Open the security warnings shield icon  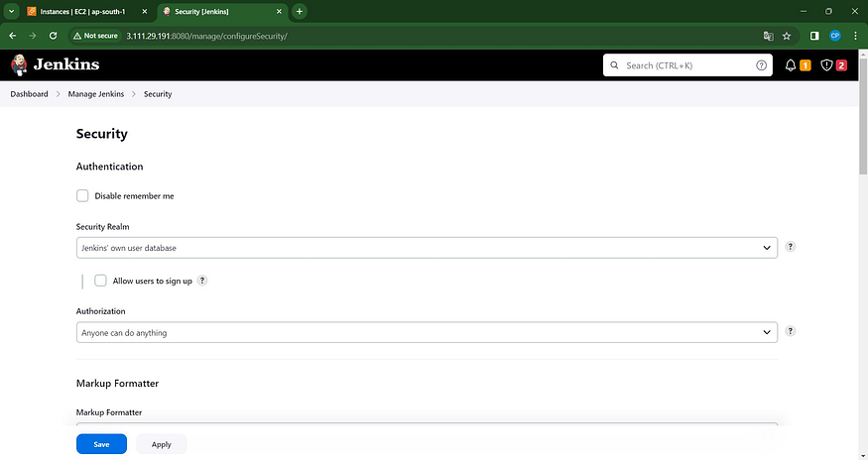tap(826, 65)
